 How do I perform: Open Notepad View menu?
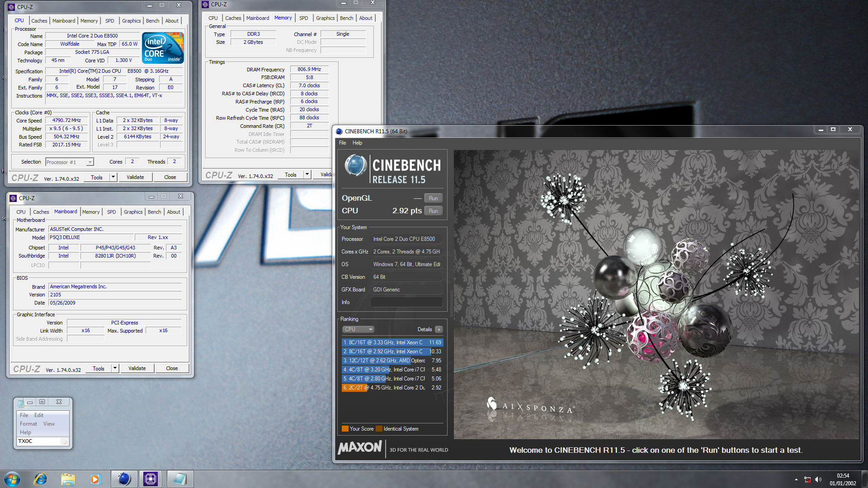click(49, 424)
